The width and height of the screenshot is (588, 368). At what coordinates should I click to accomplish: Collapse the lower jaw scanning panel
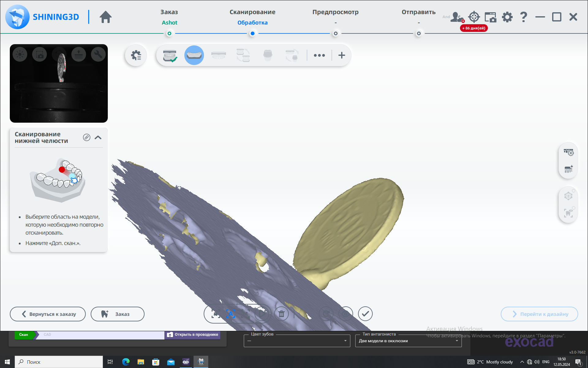[x=98, y=137]
